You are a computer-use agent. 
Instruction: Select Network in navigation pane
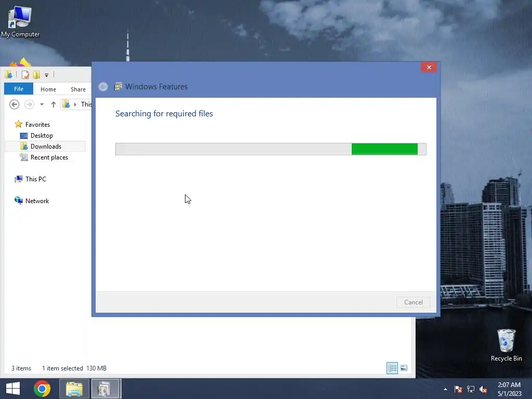32,201
